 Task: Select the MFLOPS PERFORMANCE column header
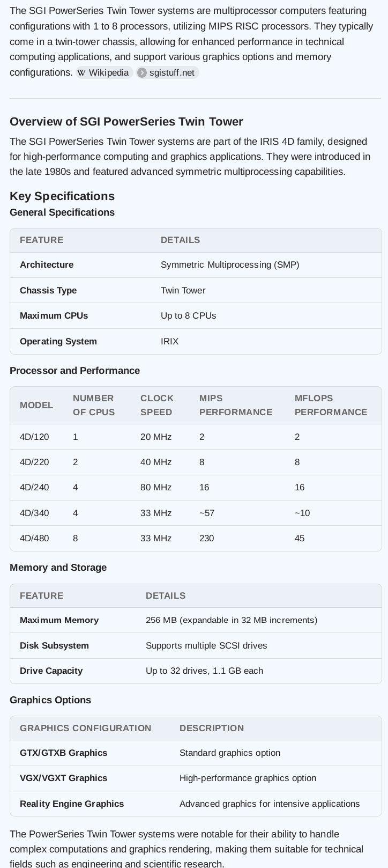[x=331, y=405]
